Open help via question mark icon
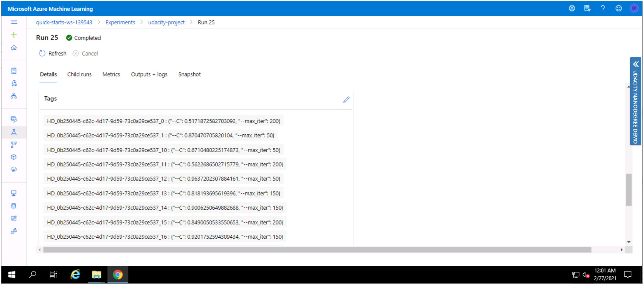The height and width of the screenshot is (284, 644). (x=603, y=8)
